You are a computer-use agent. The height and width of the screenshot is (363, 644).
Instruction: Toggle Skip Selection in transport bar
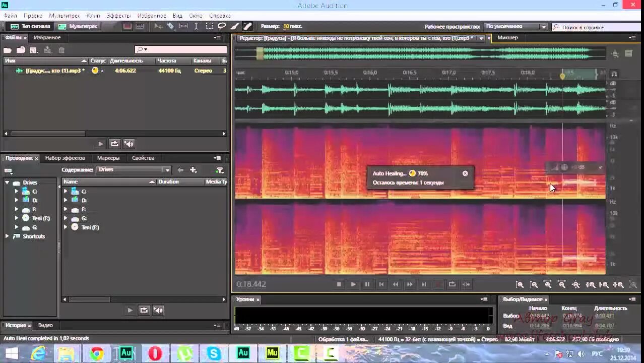[466, 284]
